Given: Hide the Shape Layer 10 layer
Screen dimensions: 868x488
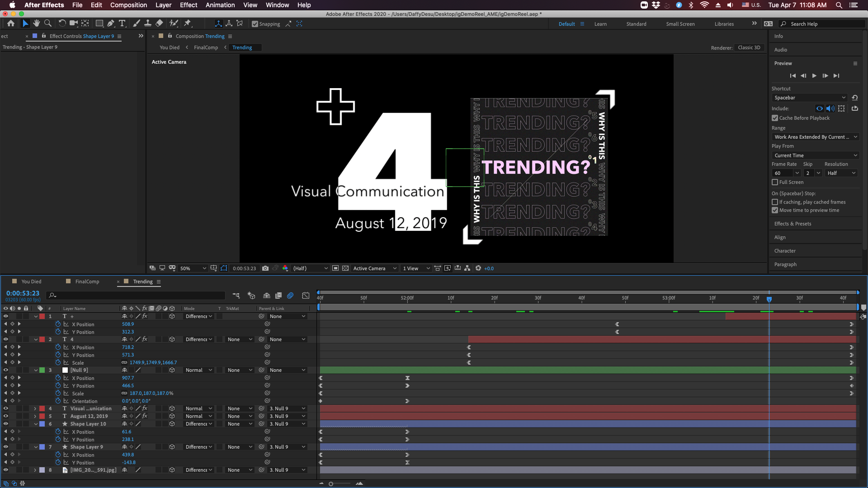Looking at the screenshot, I should tap(5, 424).
